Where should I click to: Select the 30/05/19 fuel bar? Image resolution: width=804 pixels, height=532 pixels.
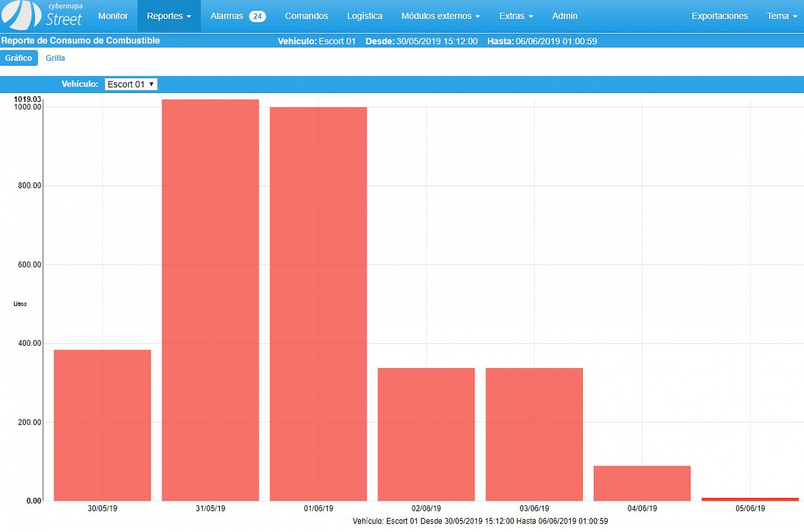[102, 425]
